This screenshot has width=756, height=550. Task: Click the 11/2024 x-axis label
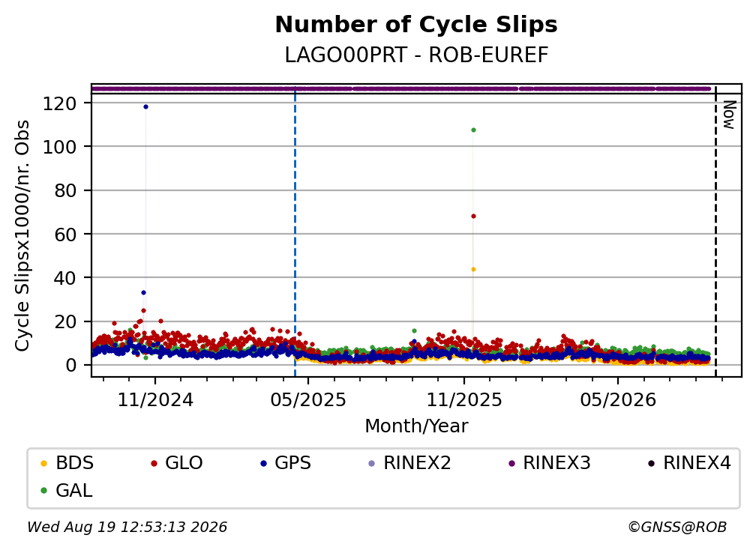[155, 400]
